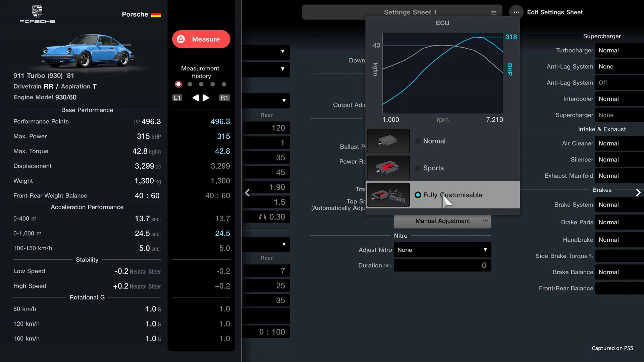
Task: Click the Manual Adjustment options dots
Action: (x=485, y=221)
